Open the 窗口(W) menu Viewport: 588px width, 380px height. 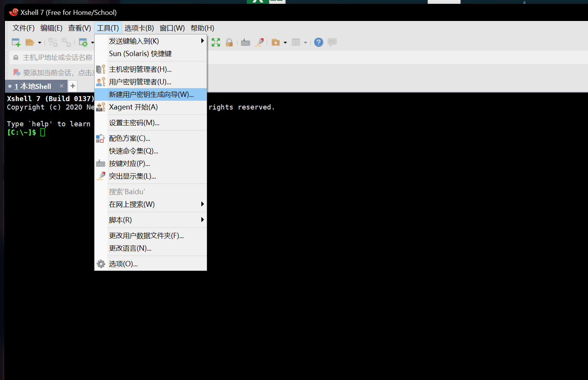(172, 28)
